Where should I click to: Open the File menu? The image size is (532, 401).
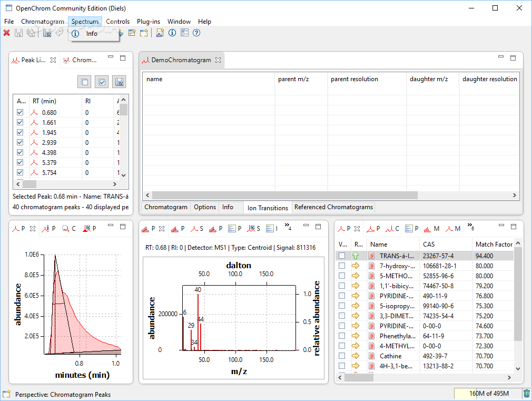pyautogui.click(x=9, y=22)
